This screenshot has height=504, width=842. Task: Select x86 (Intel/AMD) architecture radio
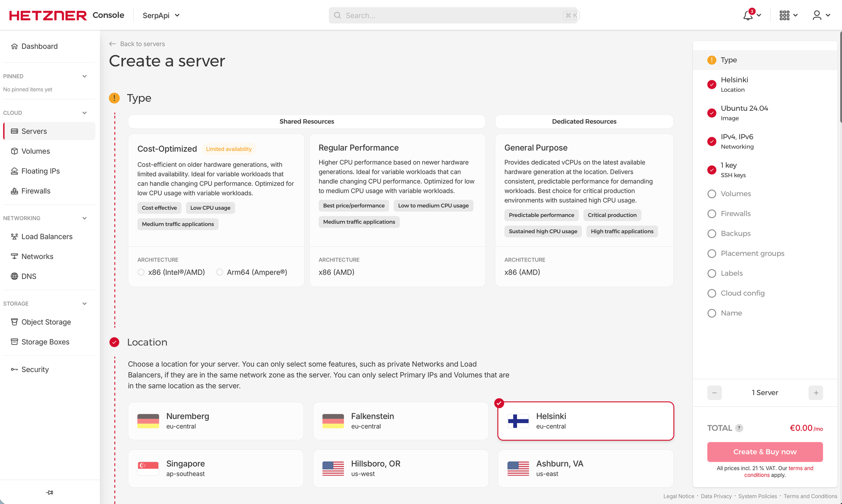click(x=141, y=272)
